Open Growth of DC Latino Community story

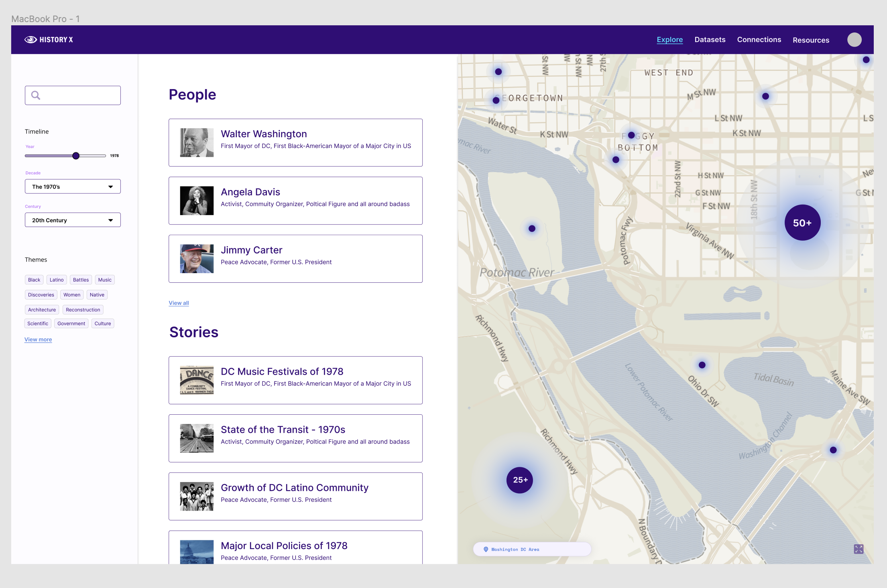point(295,497)
